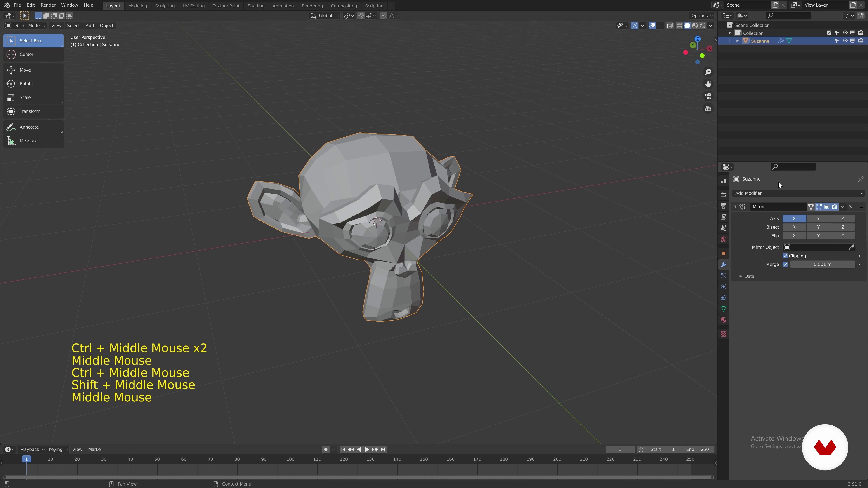Open the viewport Options dropdown
This screenshot has width=868, height=488.
coord(702,16)
